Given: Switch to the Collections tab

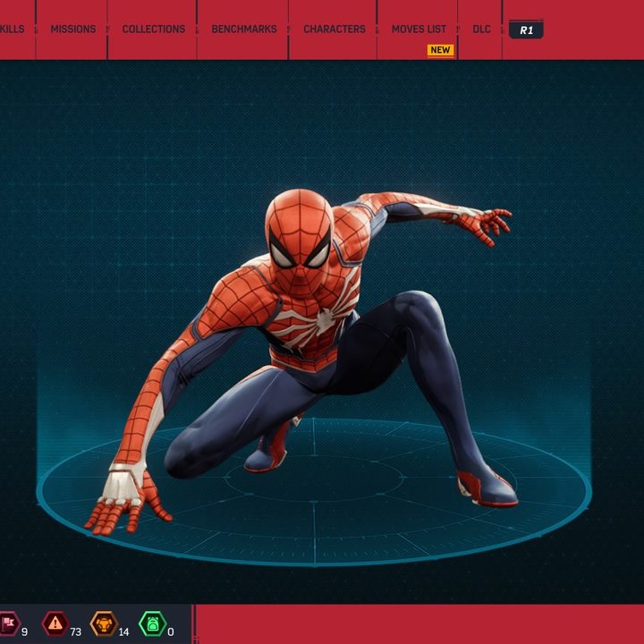Looking at the screenshot, I should (154, 30).
